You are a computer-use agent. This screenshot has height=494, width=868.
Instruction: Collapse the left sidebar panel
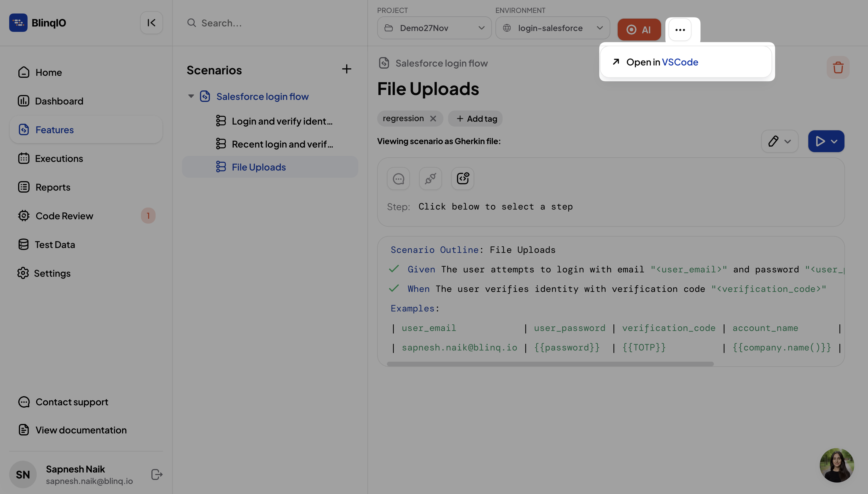[x=151, y=23]
